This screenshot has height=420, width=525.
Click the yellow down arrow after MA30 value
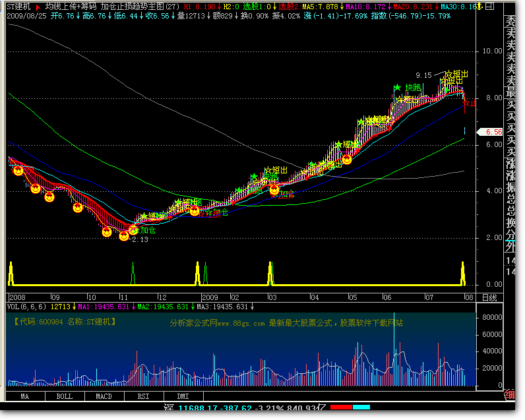tap(479, 7)
